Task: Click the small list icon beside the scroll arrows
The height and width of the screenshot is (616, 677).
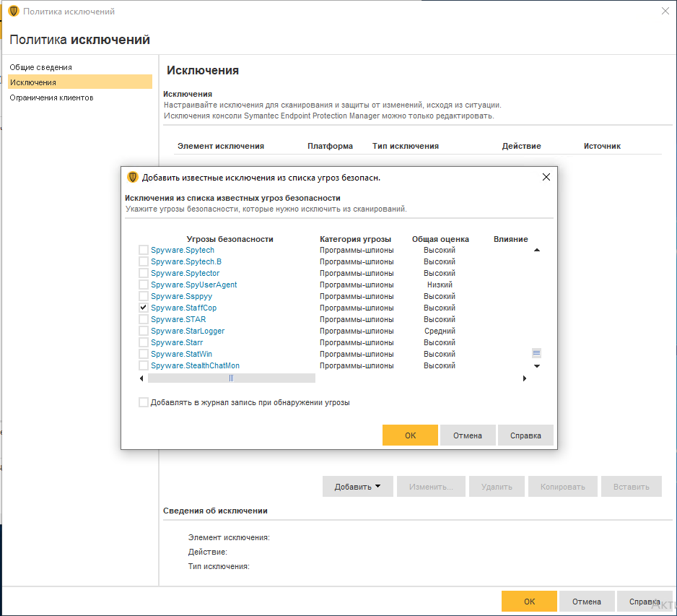Action: click(536, 352)
